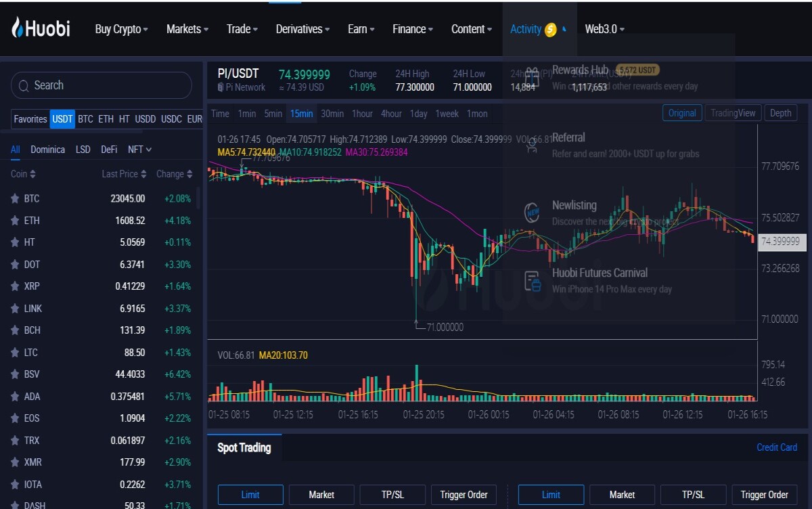Favorite HT with its star icon
Viewport: 812px width, 509px height.
tap(15, 242)
